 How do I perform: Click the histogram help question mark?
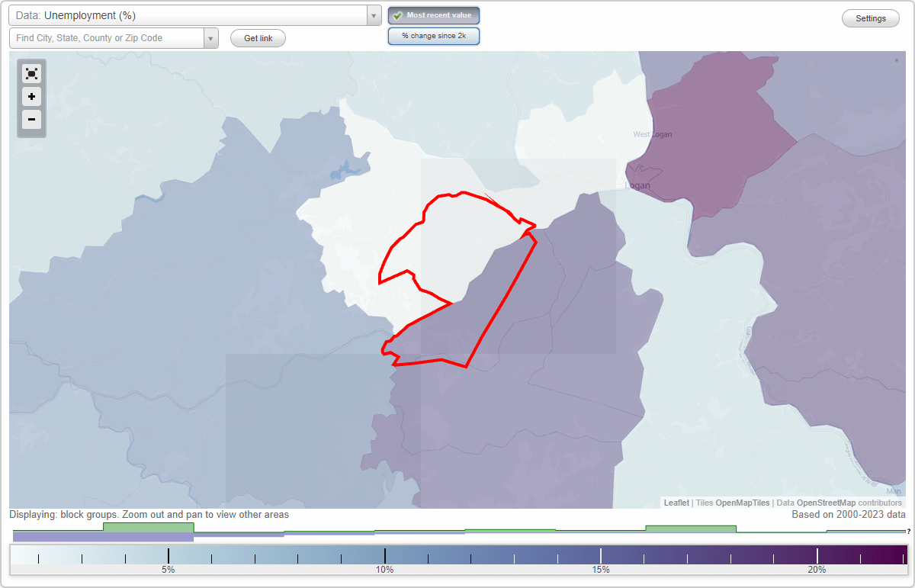point(909,531)
